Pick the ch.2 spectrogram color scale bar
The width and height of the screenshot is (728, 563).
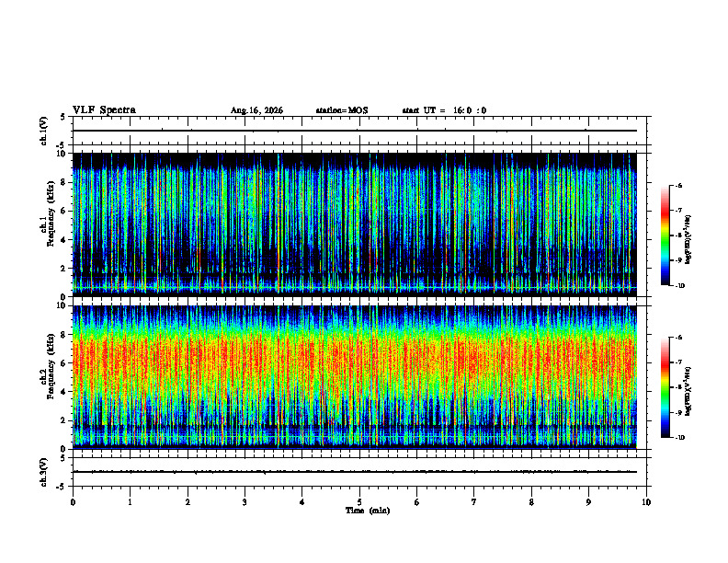[x=665, y=387]
